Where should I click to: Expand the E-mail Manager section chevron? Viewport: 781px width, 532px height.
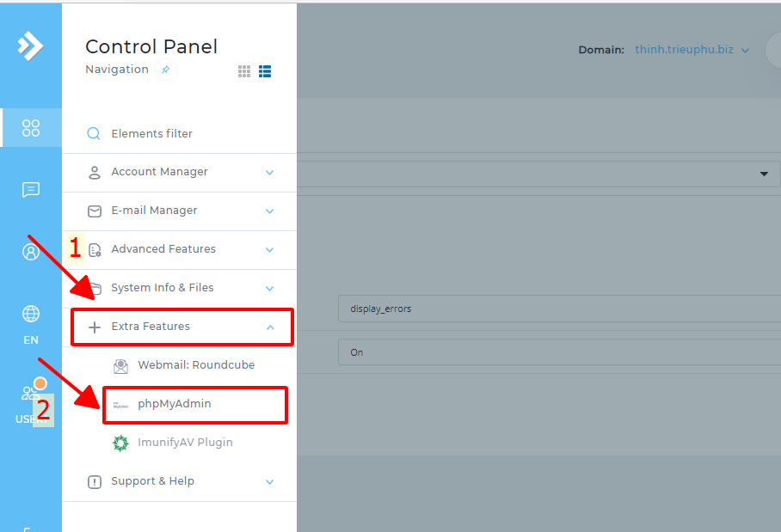pos(269,211)
